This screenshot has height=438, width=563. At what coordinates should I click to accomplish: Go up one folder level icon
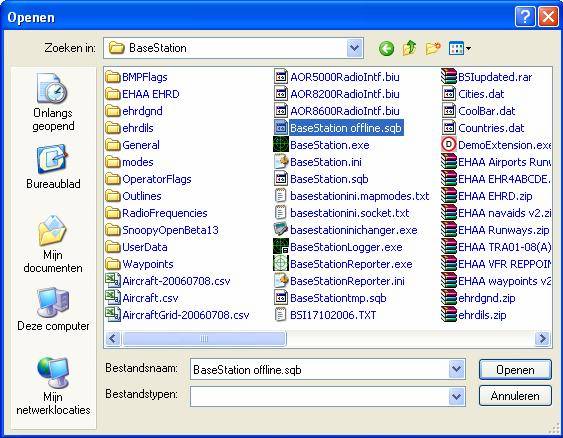tap(409, 48)
